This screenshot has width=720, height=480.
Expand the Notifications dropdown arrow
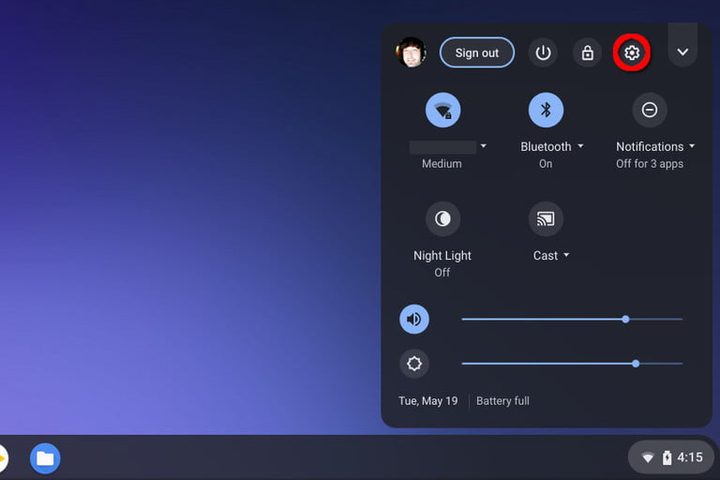pyautogui.click(x=692, y=146)
